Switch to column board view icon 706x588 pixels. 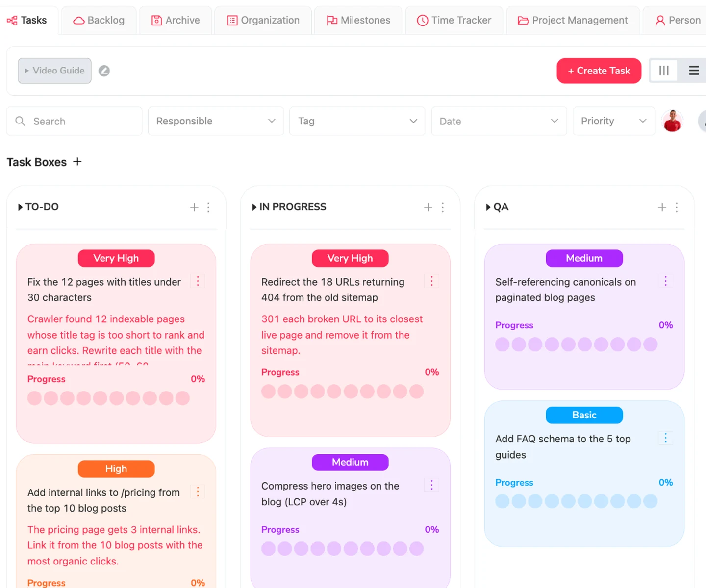pos(664,71)
